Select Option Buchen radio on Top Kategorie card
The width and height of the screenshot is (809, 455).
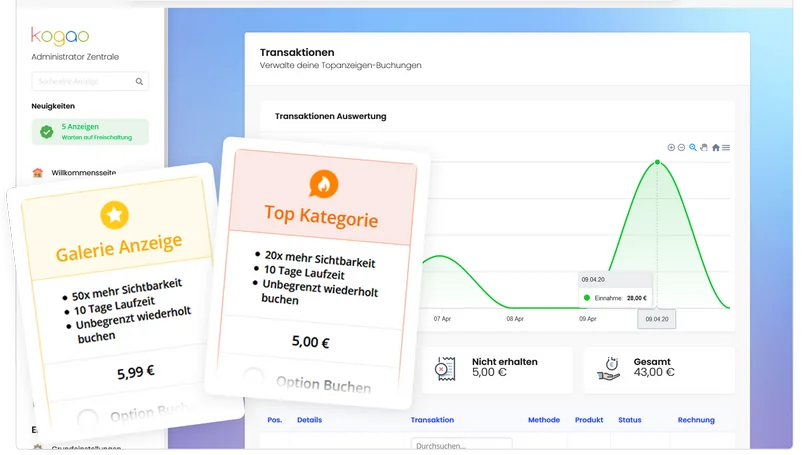tap(253, 377)
